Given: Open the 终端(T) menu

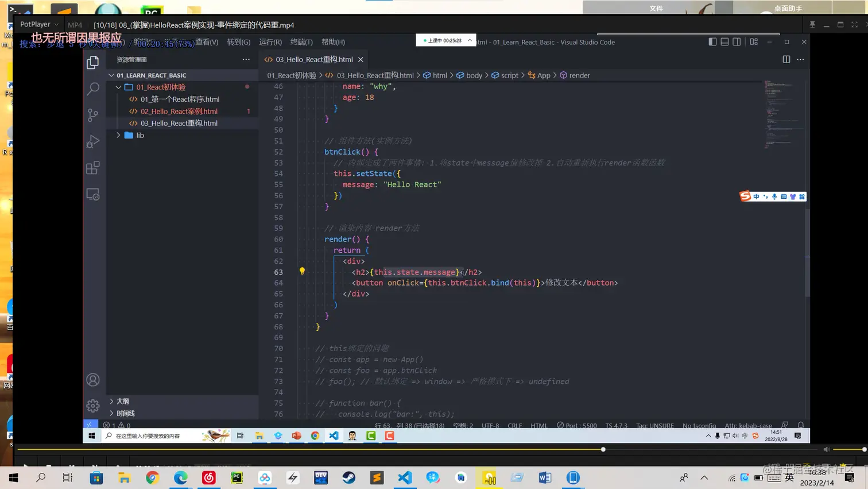Looking at the screenshot, I should click(x=301, y=42).
